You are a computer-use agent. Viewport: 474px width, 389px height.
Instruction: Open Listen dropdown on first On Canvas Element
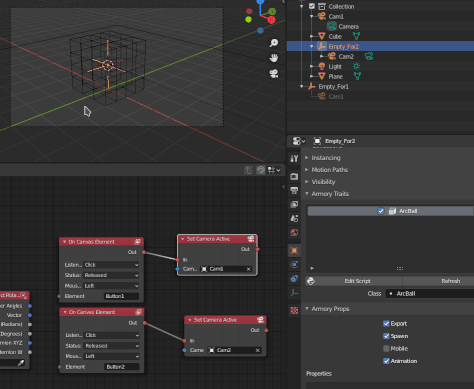(x=111, y=265)
